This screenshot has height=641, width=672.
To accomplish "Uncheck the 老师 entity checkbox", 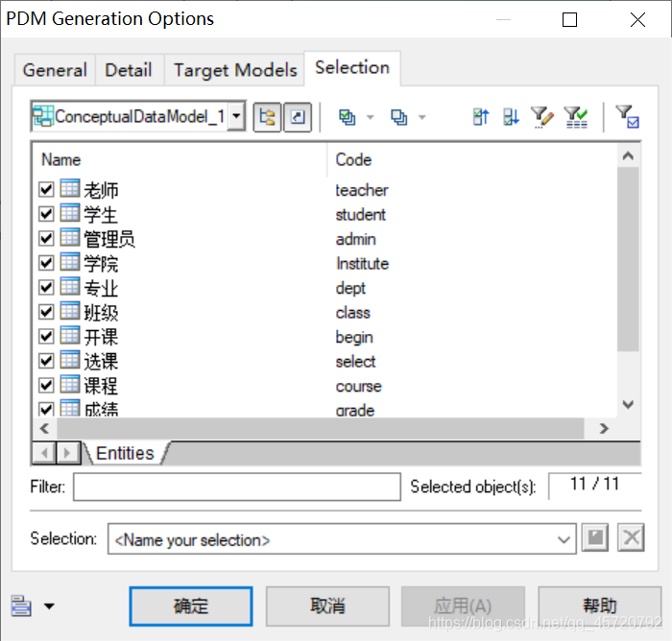I will 46,189.
